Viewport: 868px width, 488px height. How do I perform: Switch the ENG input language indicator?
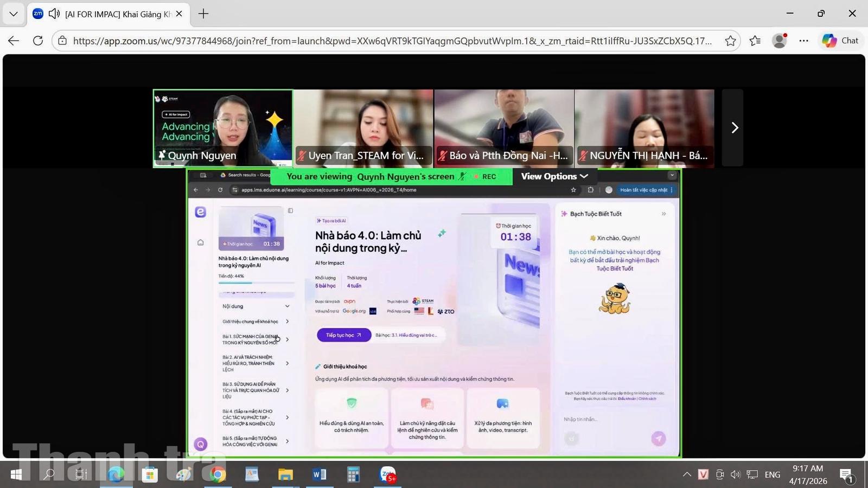pyautogui.click(x=772, y=474)
